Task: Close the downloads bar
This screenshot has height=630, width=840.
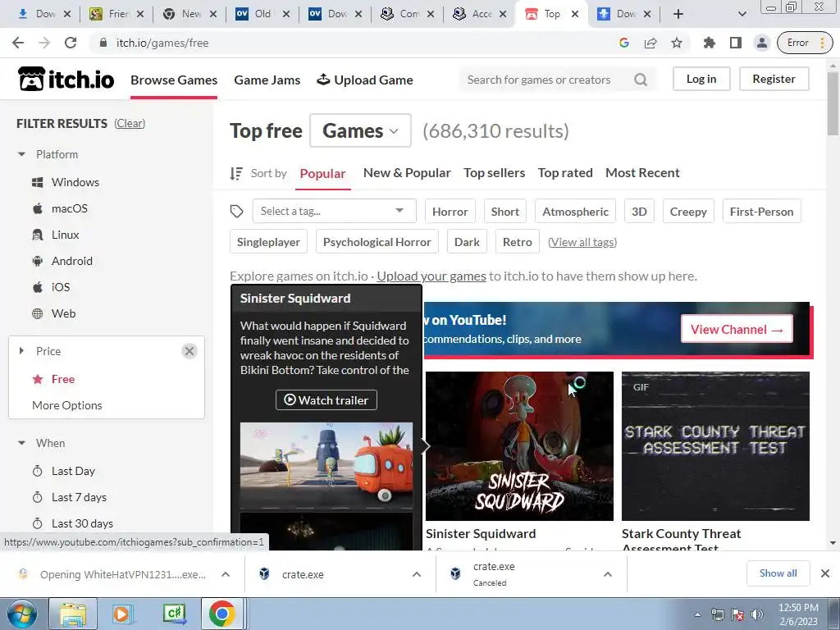Action: (825, 573)
